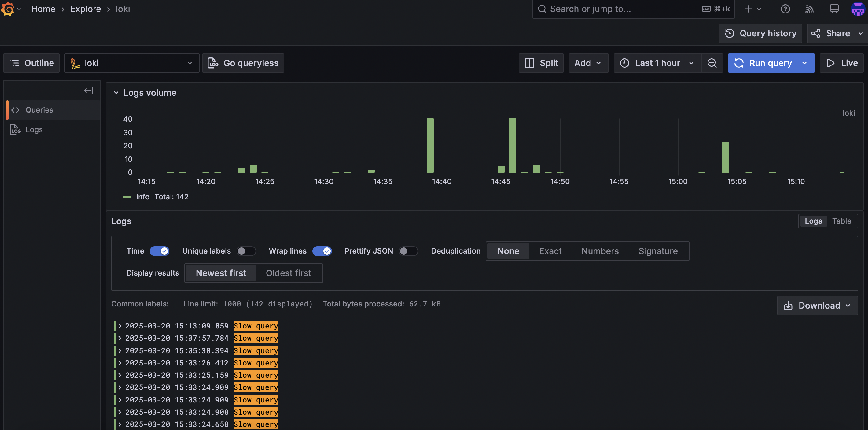Click the Go queryless button
The width and height of the screenshot is (868, 430).
(243, 63)
